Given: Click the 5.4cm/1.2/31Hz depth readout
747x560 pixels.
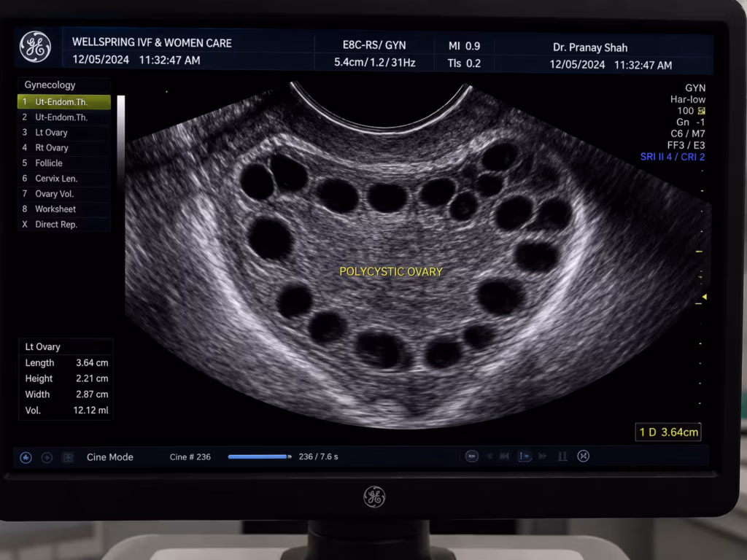Looking at the screenshot, I should [374, 63].
